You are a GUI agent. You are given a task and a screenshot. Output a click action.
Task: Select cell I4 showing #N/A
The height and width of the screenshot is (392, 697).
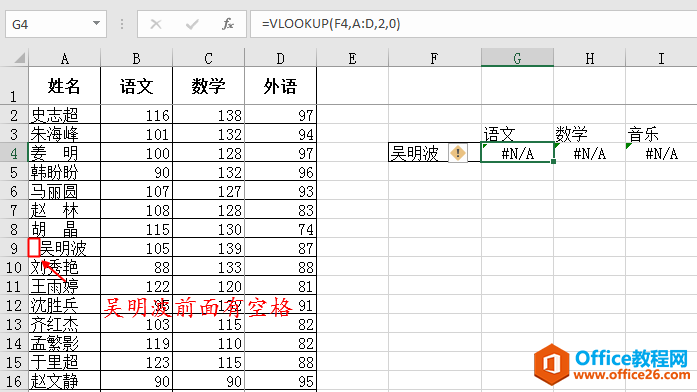point(661,153)
